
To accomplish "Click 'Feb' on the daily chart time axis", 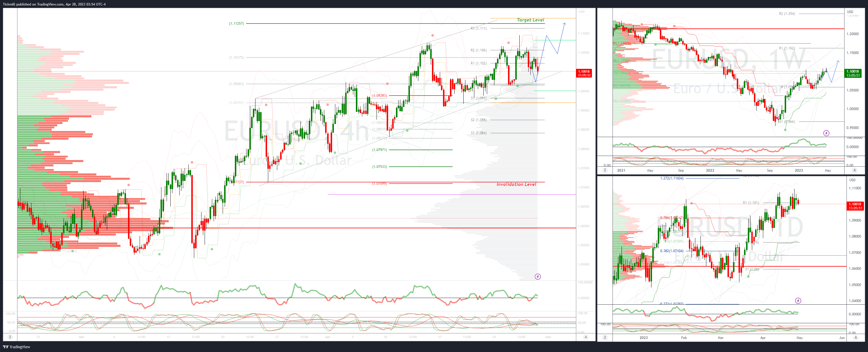I will 684,337.
